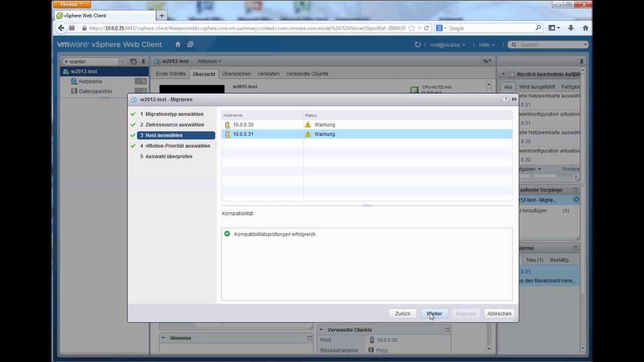Open the view options menu at tab bar right
Screen dimensions: 644x362
tap(487, 61)
